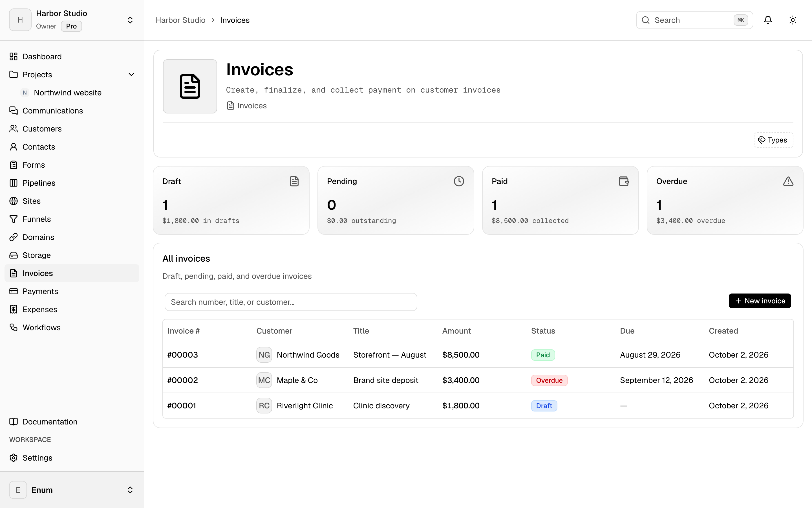
Task: Click the Overdue status badge
Action: (549, 380)
